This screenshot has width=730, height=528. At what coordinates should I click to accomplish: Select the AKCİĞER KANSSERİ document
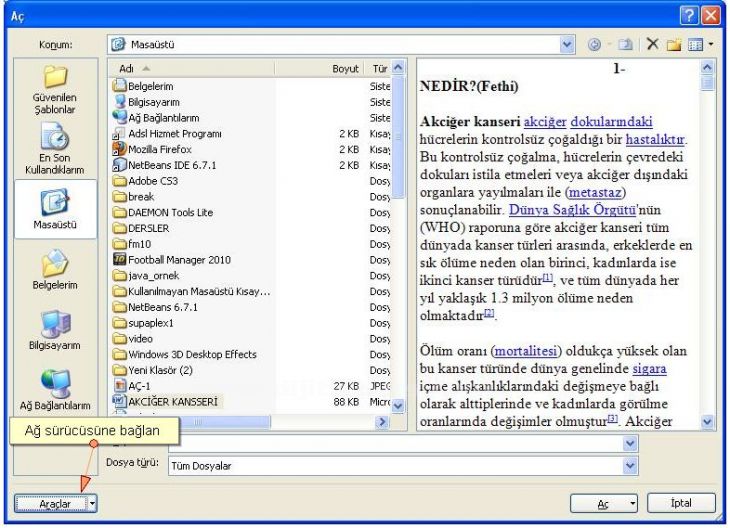(x=166, y=401)
